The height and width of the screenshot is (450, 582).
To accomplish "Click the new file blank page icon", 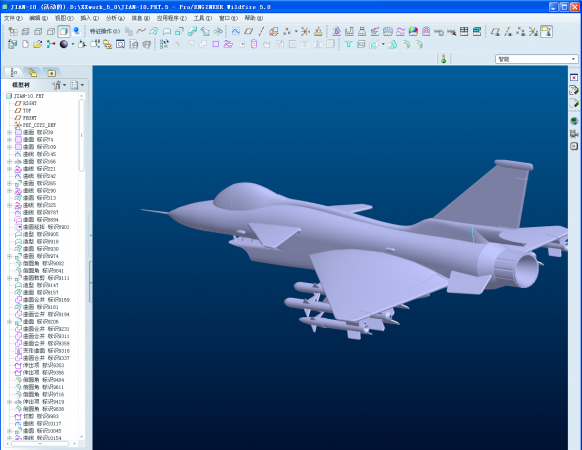I will pyautogui.click(x=25, y=44).
